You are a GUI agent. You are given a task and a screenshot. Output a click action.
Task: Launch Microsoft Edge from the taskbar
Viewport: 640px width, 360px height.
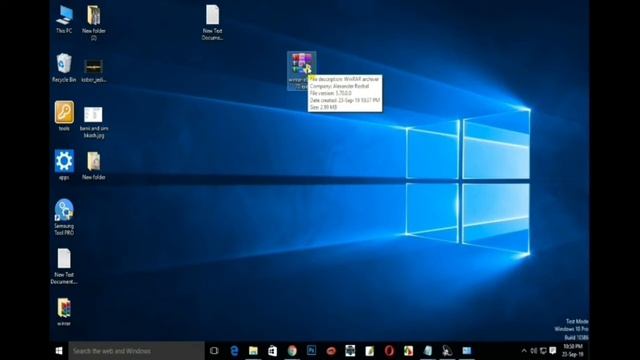234,351
